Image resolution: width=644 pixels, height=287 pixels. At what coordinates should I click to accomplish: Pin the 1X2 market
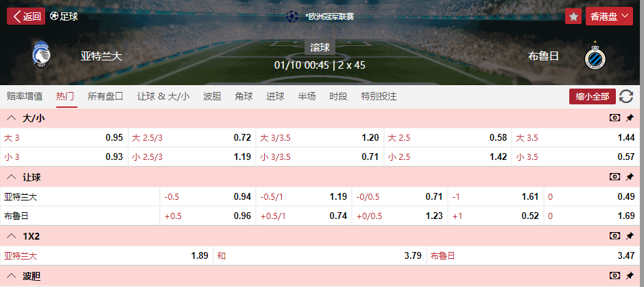pyautogui.click(x=630, y=236)
